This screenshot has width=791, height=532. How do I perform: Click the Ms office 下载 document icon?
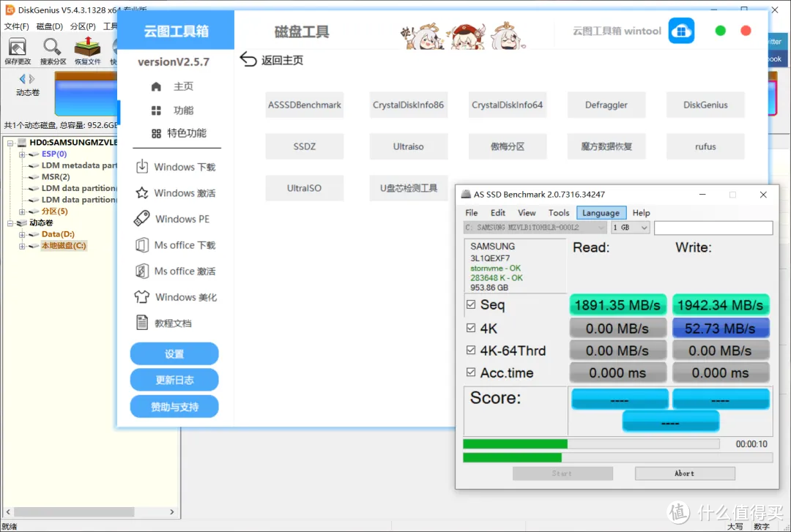[x=142, y=245]
